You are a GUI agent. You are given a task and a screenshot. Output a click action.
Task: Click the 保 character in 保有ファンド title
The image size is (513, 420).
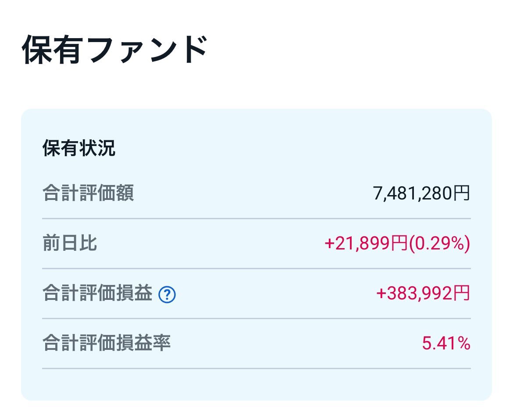(36, 50)
